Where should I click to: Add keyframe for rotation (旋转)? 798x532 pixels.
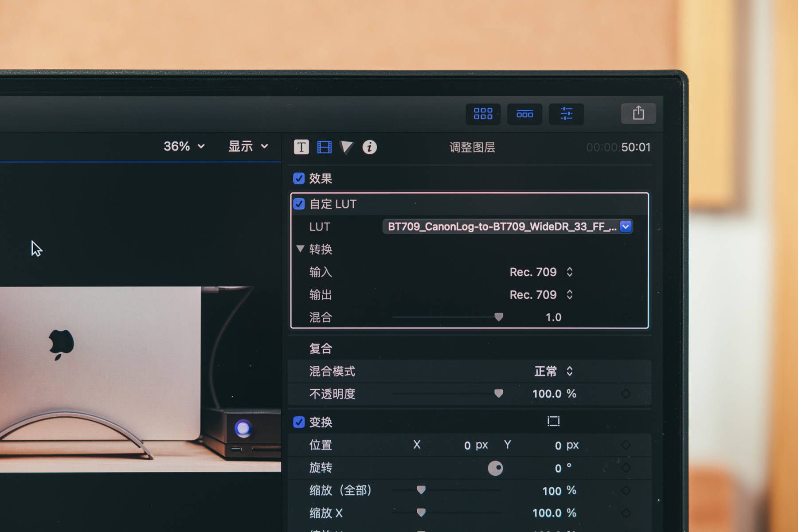coord(626,468)
